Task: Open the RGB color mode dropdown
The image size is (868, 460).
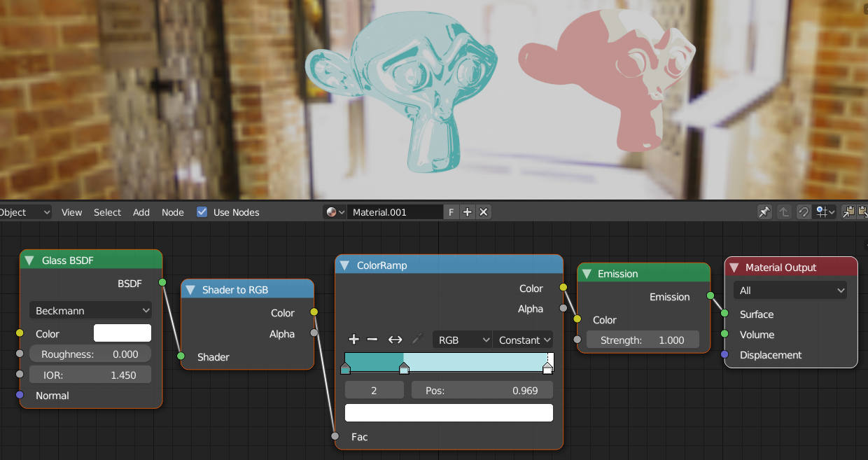Action: (463, 340)
